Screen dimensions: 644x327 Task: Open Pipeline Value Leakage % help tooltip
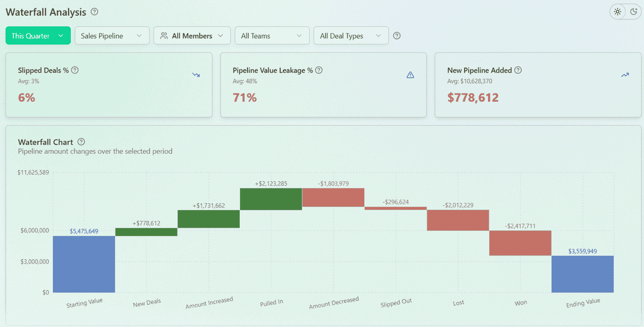tap(318, 70)
